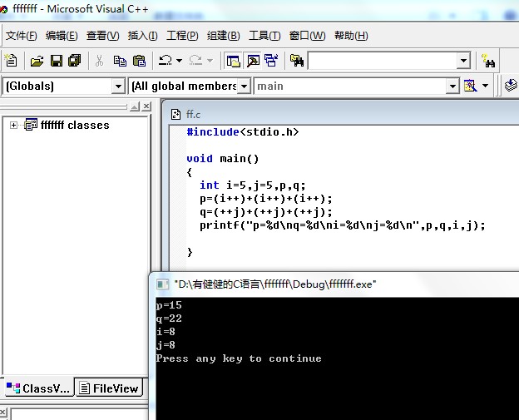Open the All global members dropdown

(244, 86)
